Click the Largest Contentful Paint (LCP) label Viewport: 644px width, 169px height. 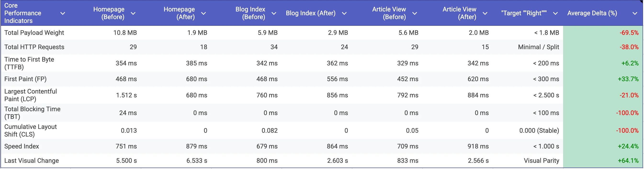tap(31, 95)
